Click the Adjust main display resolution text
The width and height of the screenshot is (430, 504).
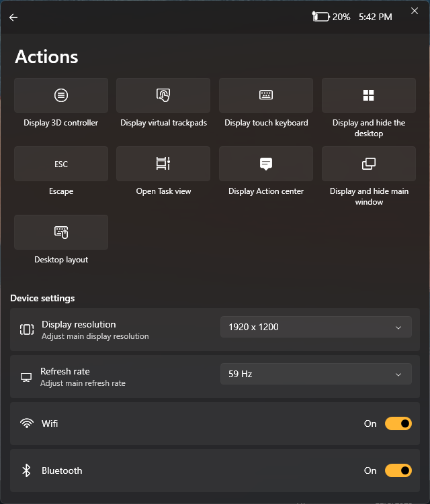coord(95,336)
